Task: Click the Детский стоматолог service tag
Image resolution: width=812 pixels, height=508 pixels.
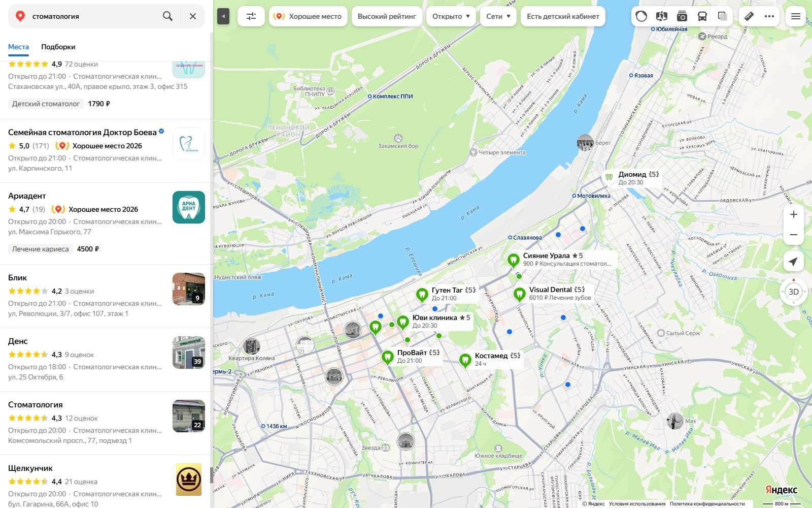Action: (46, 104)
